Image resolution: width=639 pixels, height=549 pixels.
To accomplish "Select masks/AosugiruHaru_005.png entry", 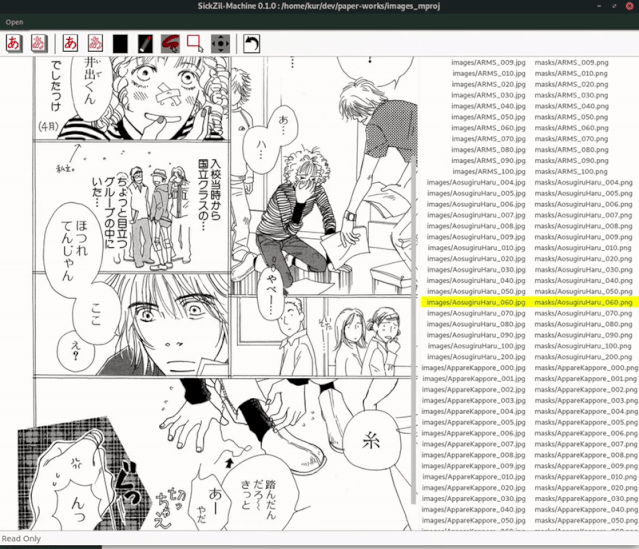I will [x=584, y=193].
